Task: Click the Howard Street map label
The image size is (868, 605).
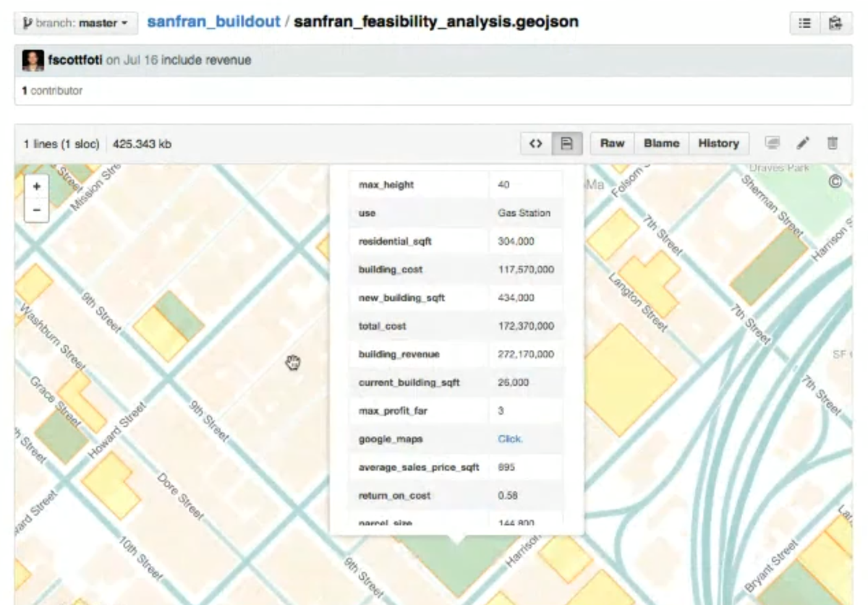Action: [118, 432]
